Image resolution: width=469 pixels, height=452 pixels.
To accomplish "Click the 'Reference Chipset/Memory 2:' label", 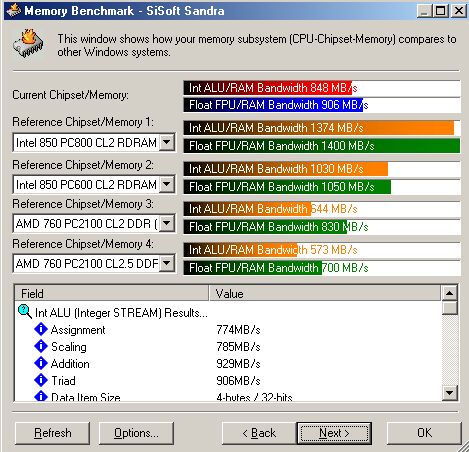I will 83,165.
